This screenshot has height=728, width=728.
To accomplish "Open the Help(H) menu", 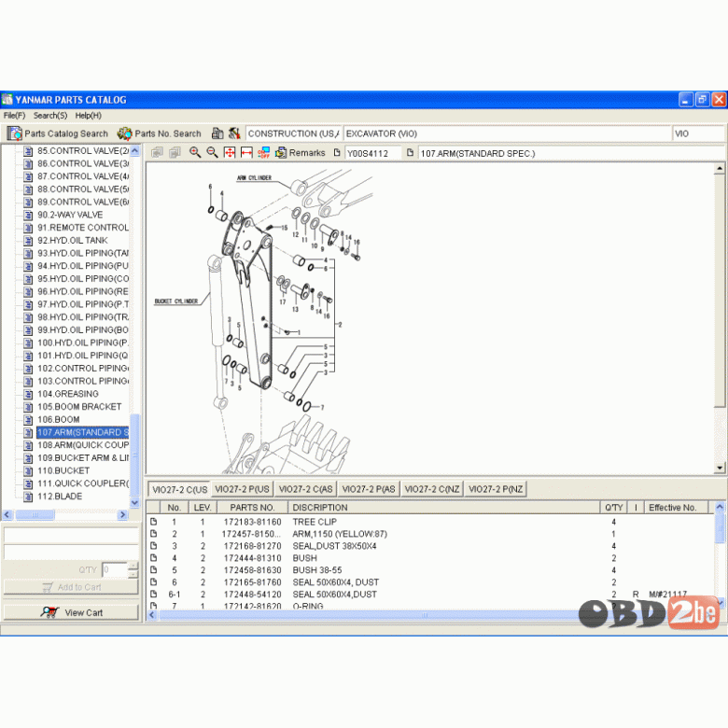I will tap(89, 116).
